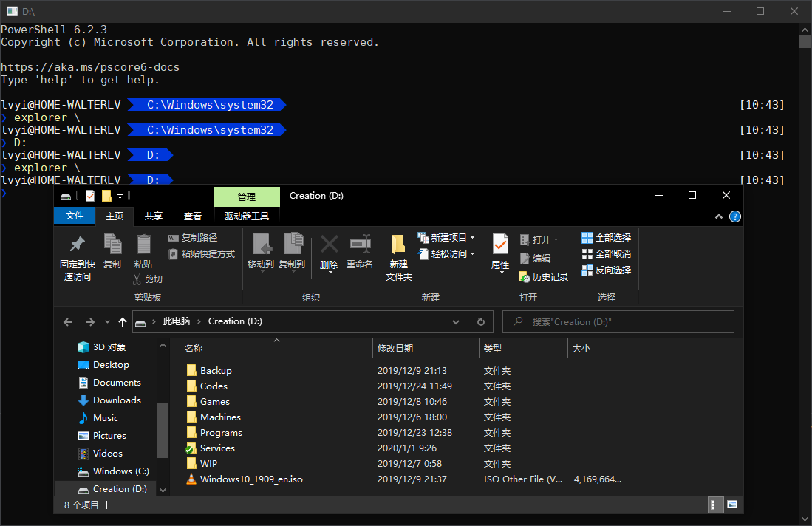Switch to the View ribbon tab
The image size is (812, 526).
tap(193, 216)
